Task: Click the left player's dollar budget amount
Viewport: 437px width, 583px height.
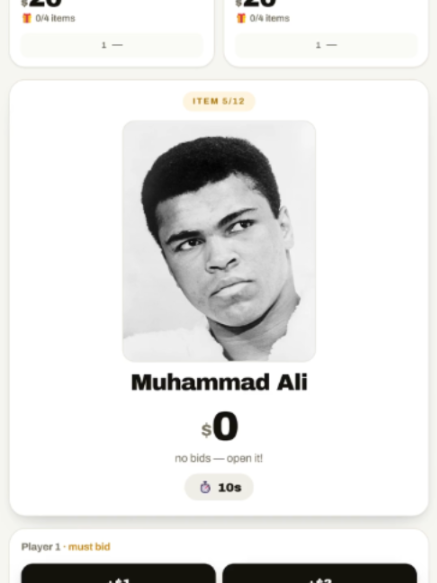Action: pyautogui.click(x=41, y=3)
